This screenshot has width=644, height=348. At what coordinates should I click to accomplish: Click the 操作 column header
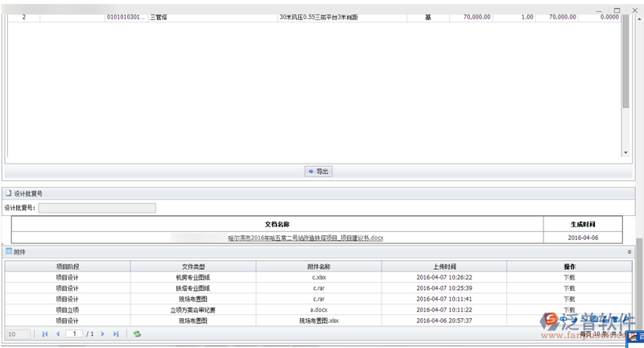(569, 267)
